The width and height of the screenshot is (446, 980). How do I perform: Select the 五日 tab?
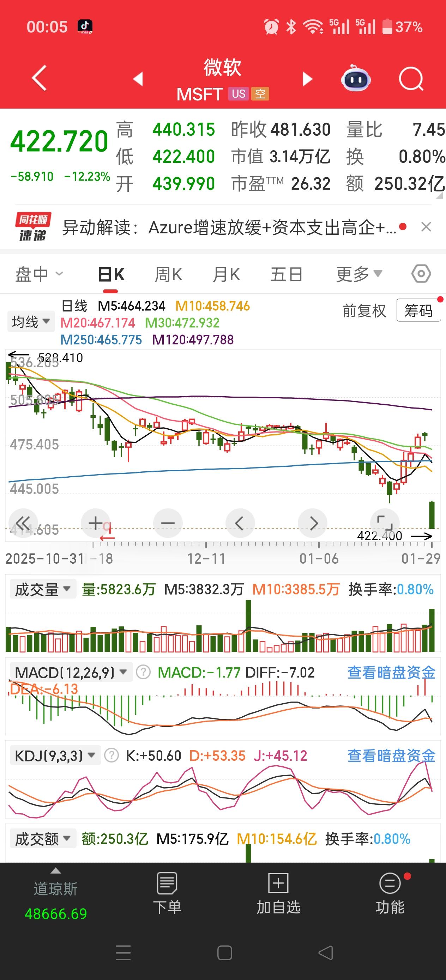coord(287,274)
